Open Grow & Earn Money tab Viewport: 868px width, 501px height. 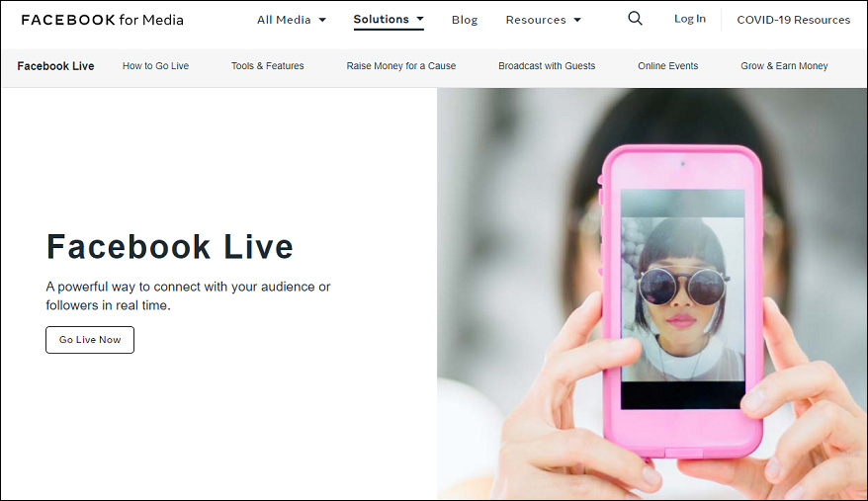point(784,66)
